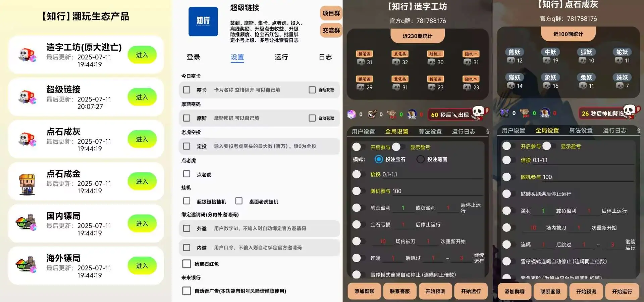Click the skull icon beside 造字工坊(原大逃亡)
This screenshot has width=644, height=302.
[x=27, y=55]
